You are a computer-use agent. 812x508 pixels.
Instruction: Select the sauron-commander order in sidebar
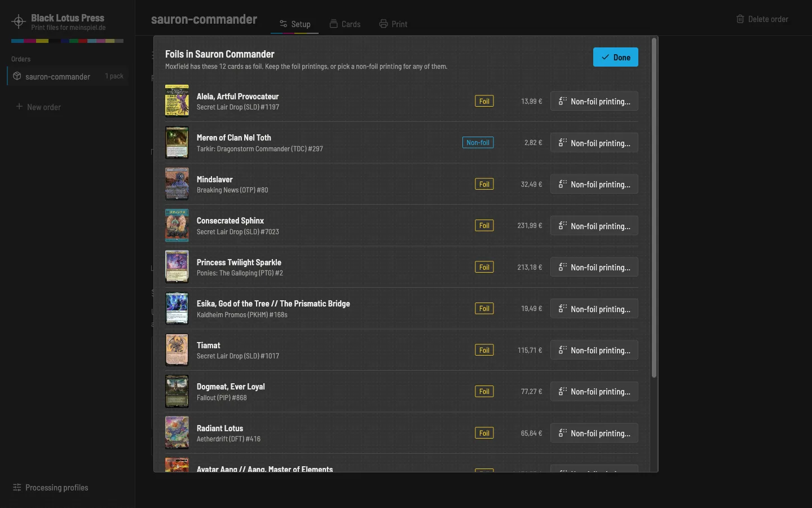pyautogui.click(x=68, y=76)
